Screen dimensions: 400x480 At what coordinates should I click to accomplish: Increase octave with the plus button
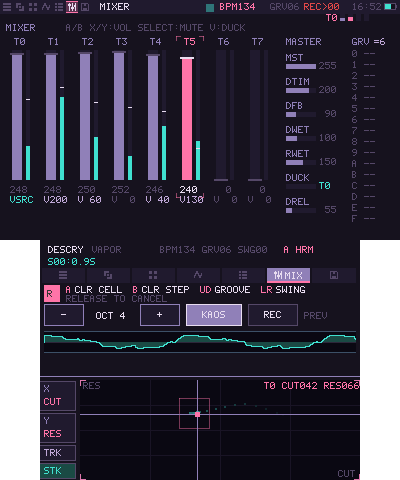click(160, 315)
